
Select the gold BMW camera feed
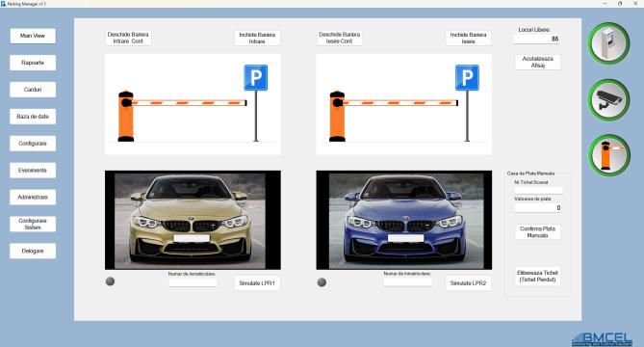[x=193, y=220]
